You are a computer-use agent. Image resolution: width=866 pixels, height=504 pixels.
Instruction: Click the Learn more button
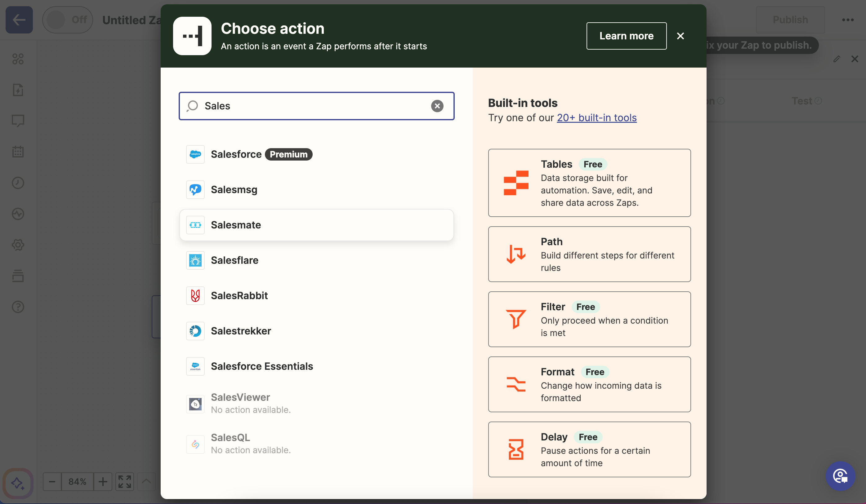[x=627, y=36]
